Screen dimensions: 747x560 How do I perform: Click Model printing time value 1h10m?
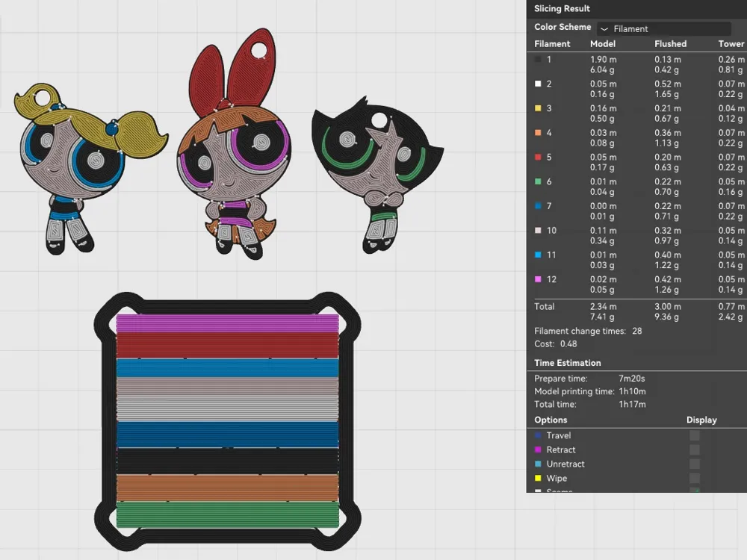pos(632,391)
